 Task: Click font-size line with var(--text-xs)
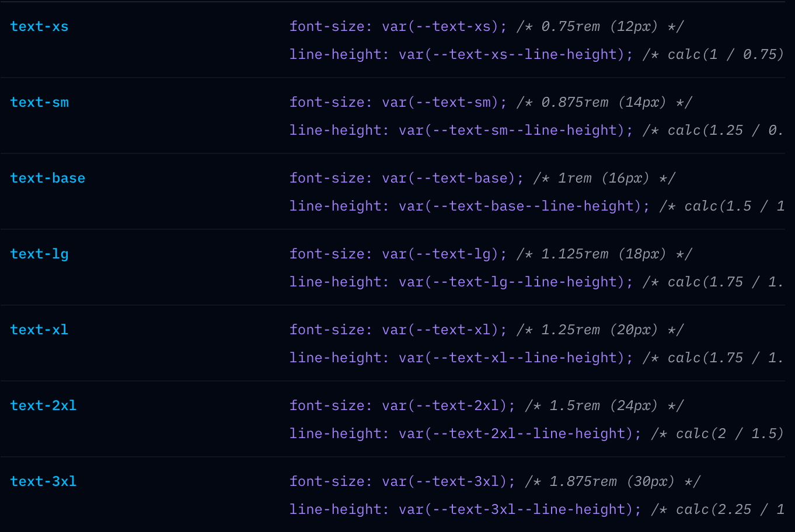tap(486, 27)
